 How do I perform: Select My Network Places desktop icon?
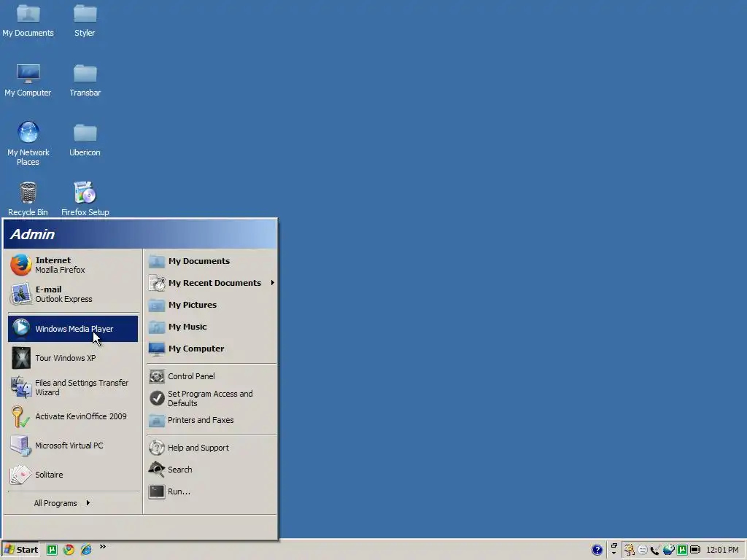[28, 144]
